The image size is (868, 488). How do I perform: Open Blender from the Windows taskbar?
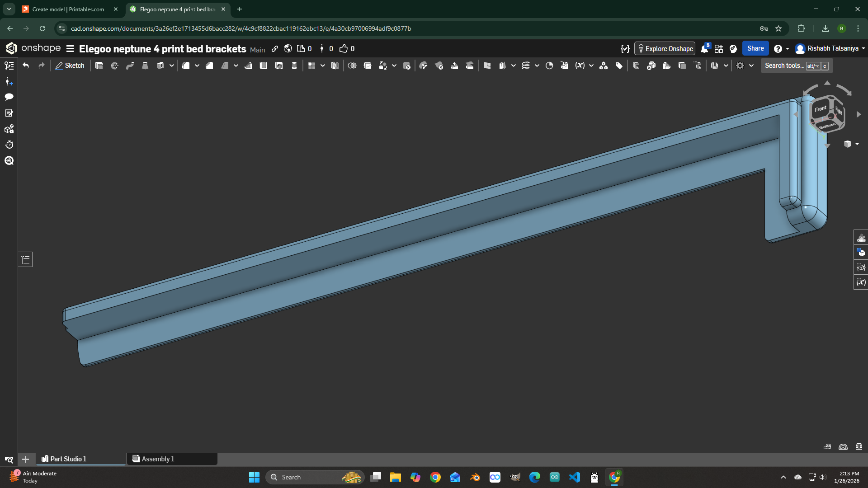click(x=475, y=477)
